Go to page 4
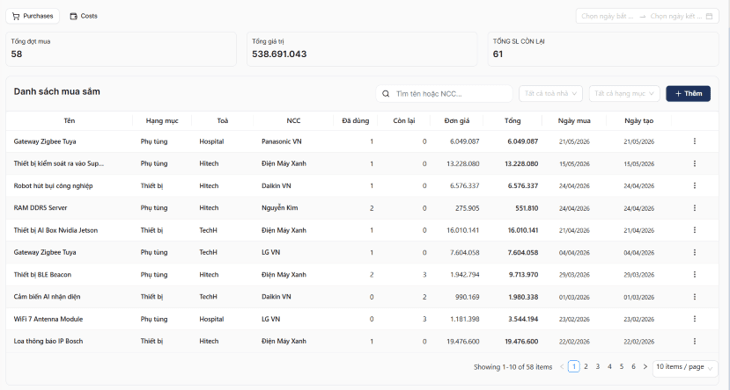The width and height of the screenshot is (730, 390). point(609,367)
